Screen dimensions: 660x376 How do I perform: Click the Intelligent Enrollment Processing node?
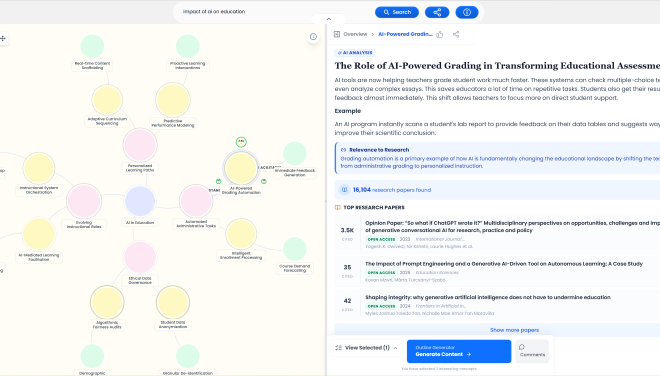[241, 234]
